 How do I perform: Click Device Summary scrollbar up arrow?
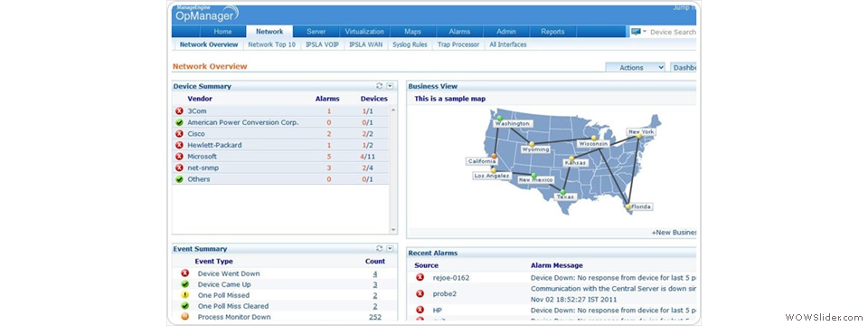tap(393, 110)
